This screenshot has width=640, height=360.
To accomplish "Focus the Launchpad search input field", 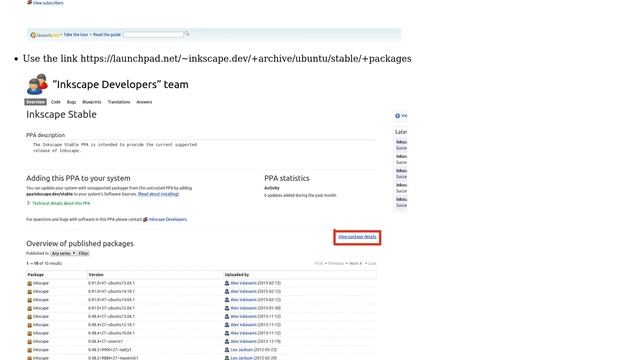I will click(x=153, y=35).
